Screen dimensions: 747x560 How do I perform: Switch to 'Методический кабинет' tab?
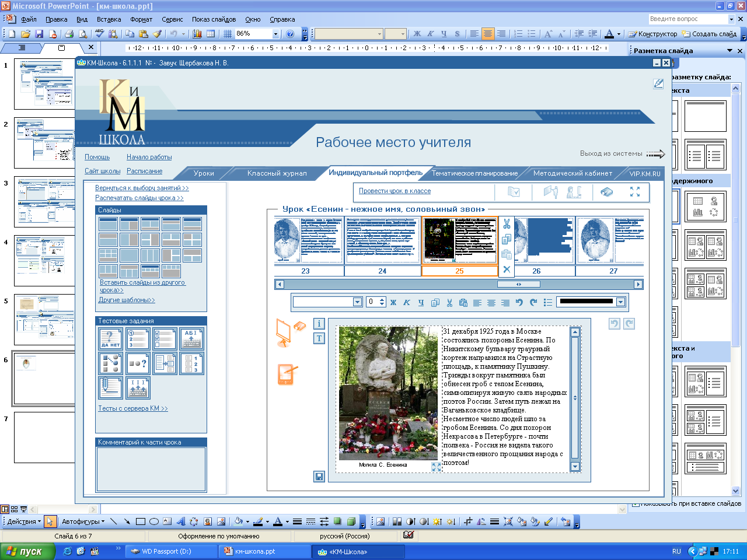[573, 173]
